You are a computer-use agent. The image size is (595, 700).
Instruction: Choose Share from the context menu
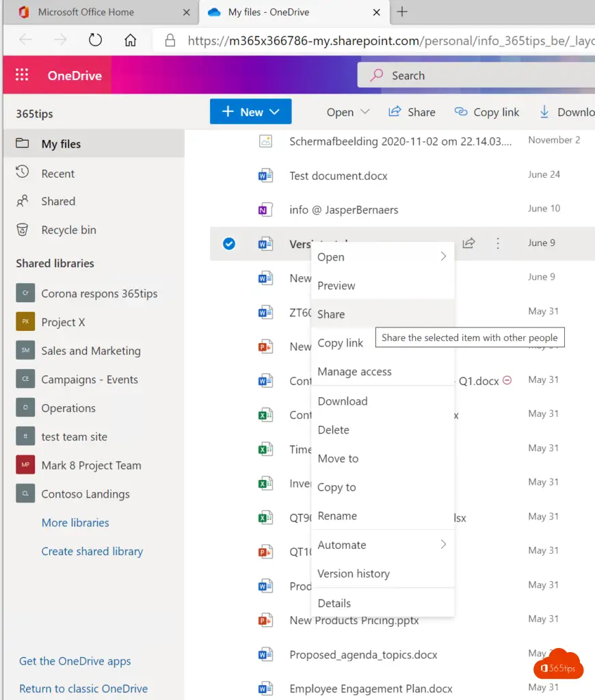[383, 314]
